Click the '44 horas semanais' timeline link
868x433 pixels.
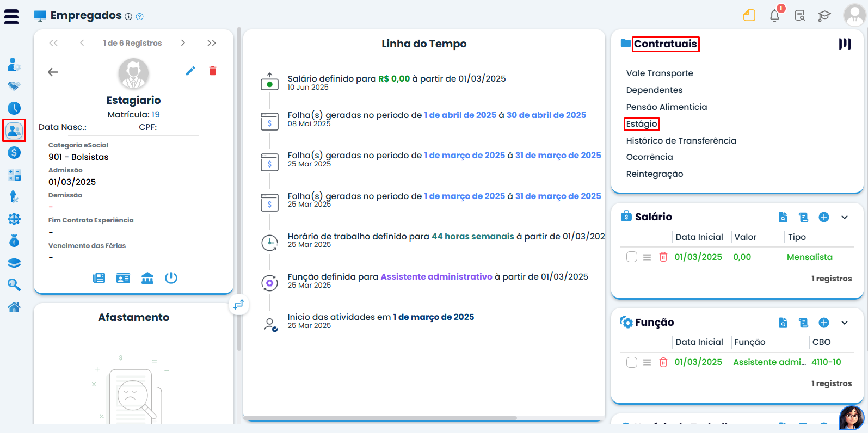coord(473,237)
